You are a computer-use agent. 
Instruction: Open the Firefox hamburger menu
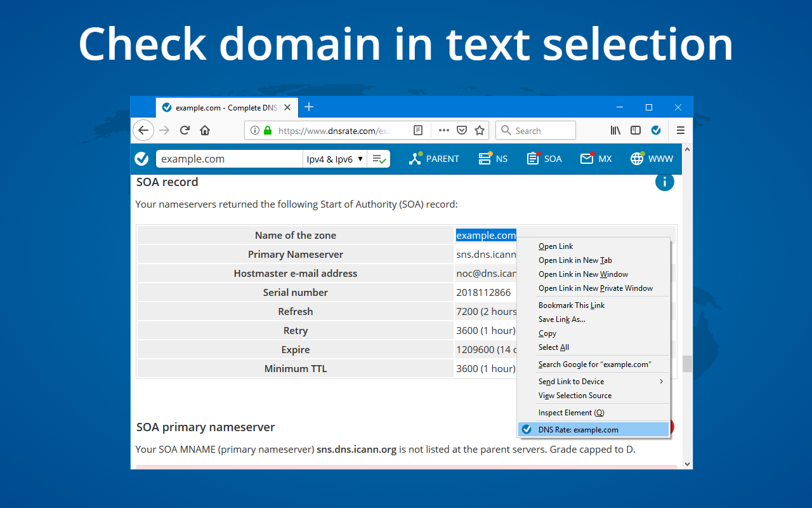681,130
